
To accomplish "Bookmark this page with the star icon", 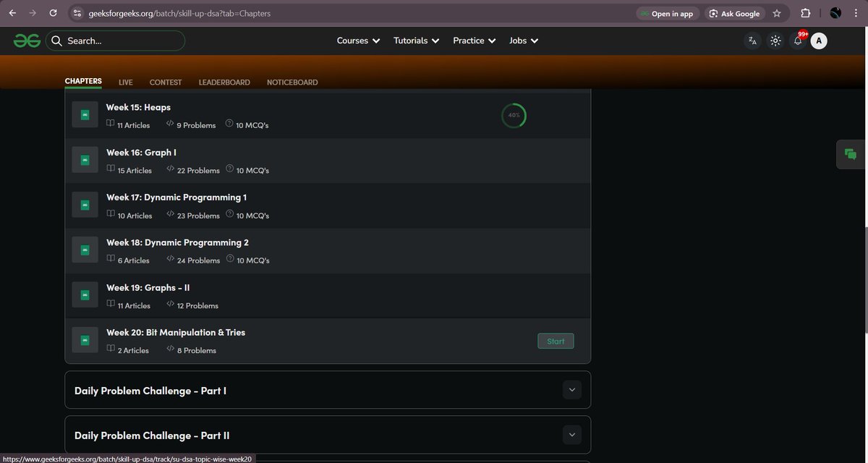I will coord(777,13).
